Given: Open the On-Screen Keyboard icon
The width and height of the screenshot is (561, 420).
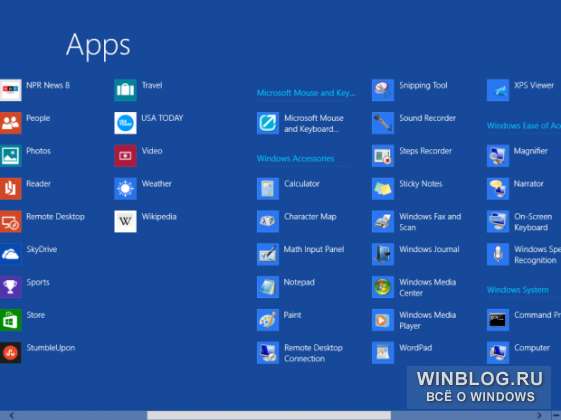Looking at the screenshot, I should 498,221.
